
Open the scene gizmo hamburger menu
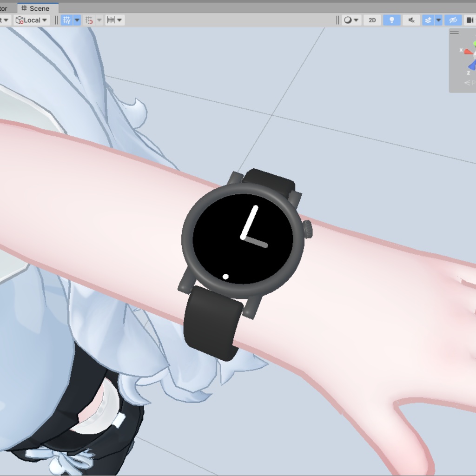[454, 33]
